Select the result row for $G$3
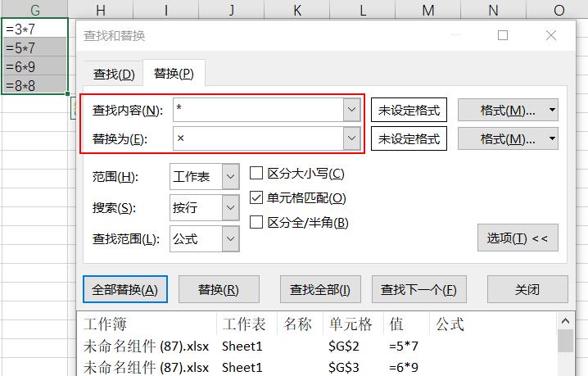 click(x=318, y=367)
